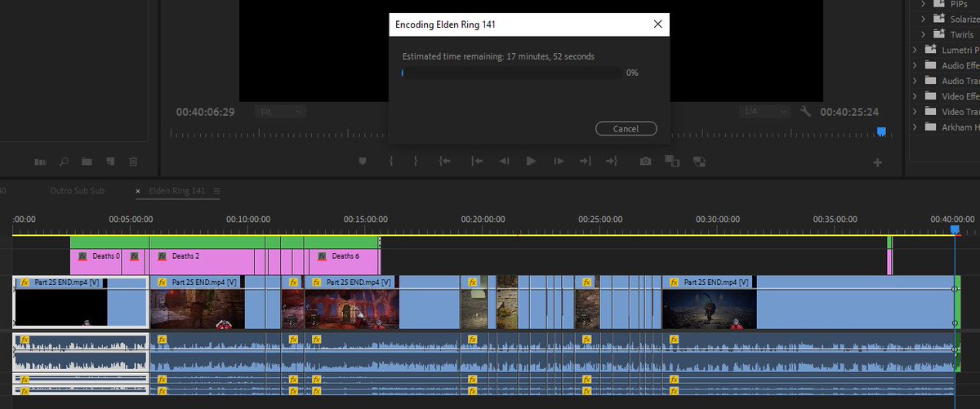980x409 pixels.
Task: Step back one frame
Action: (504, 162)
